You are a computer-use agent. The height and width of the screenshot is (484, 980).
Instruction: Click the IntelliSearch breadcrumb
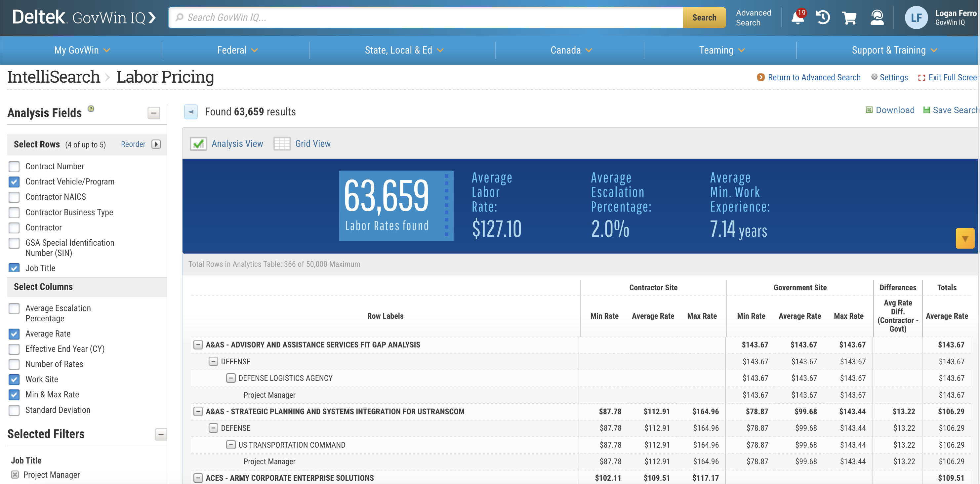click(54, 77)
